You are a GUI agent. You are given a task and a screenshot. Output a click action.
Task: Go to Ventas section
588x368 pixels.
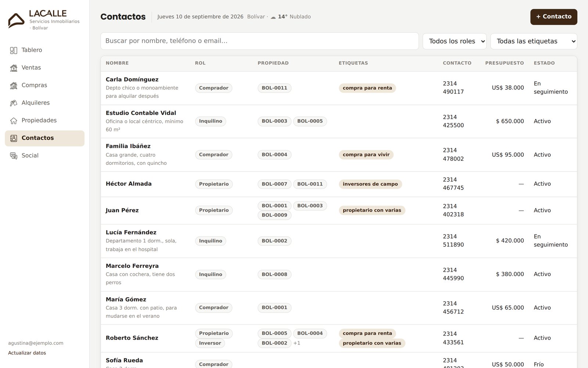tap(44, 68)
